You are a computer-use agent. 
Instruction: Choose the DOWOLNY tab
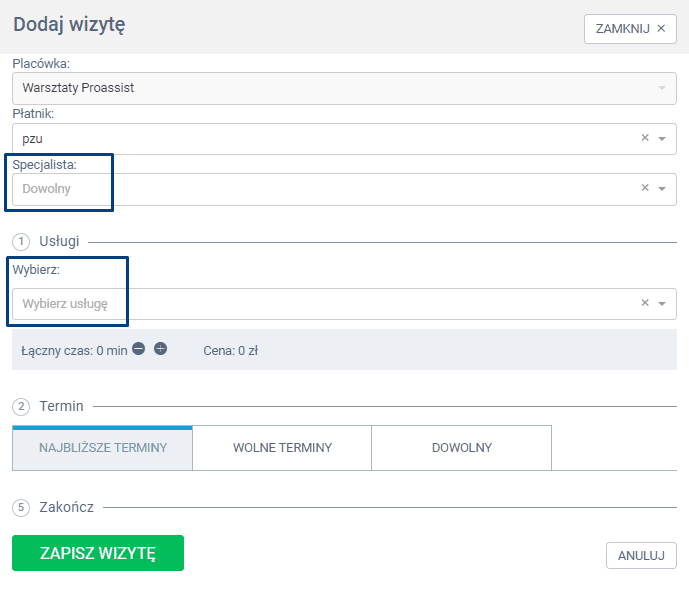click(461, 448)
